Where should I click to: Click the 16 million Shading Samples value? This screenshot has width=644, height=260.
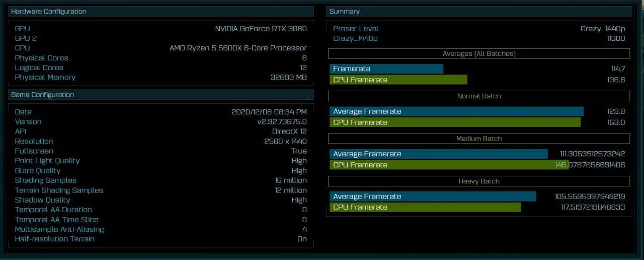click(290, 180)
